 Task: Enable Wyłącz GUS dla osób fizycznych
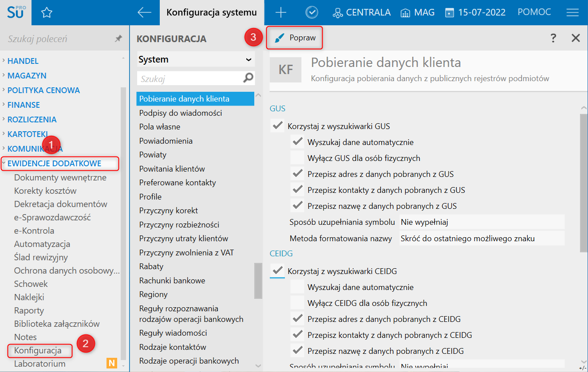(x=297, y=158)
